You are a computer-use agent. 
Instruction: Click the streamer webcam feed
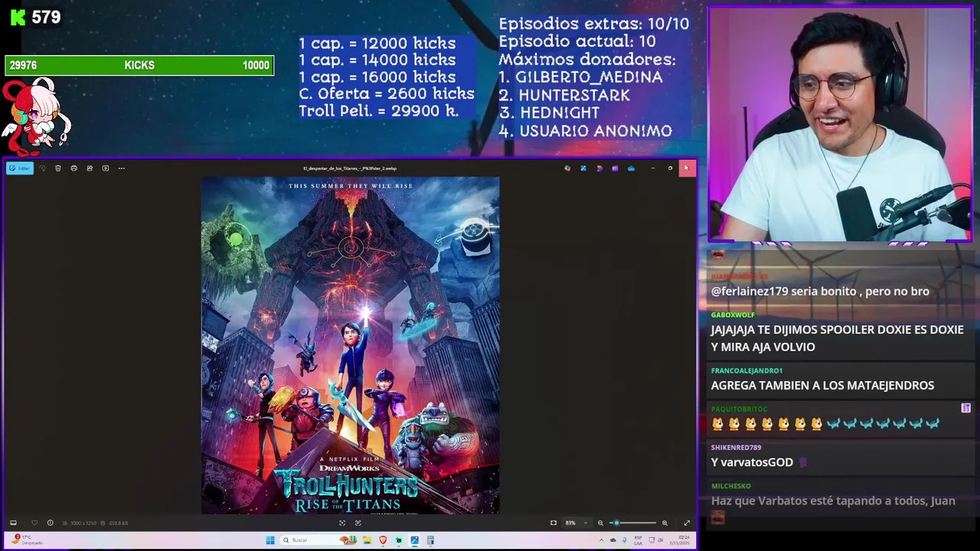pos(840,125)
